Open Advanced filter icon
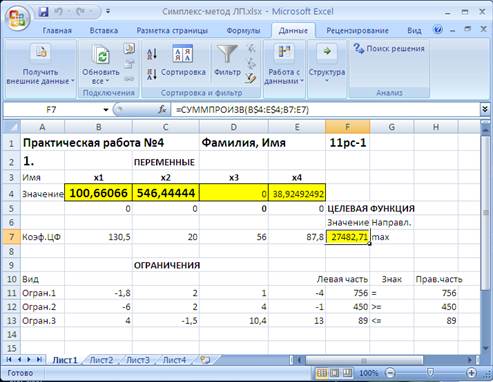The image size is (493, 382). 251,79
